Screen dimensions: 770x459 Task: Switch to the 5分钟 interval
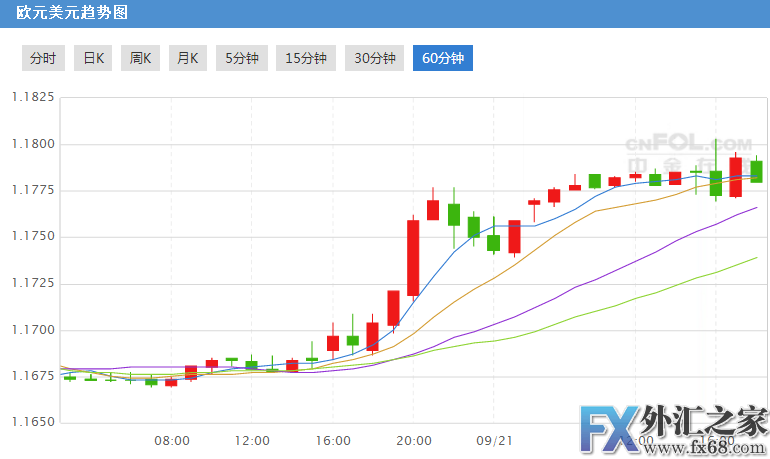[x=241, y=58]
